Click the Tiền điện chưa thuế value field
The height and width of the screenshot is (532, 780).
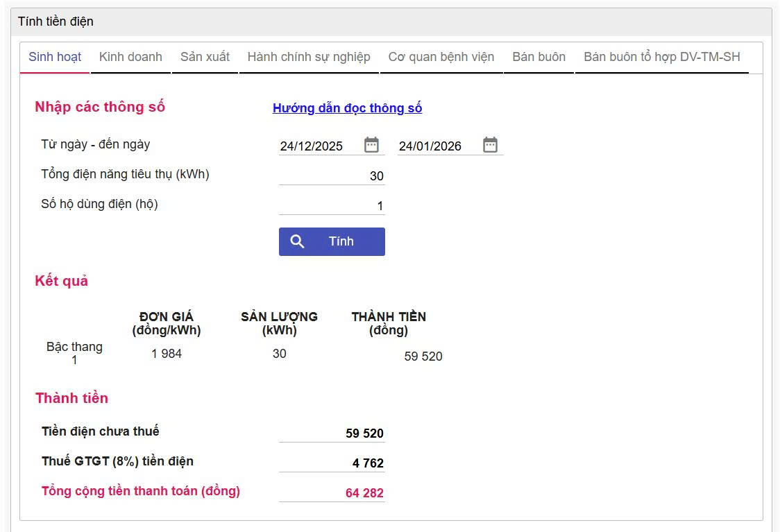[332, 434]
